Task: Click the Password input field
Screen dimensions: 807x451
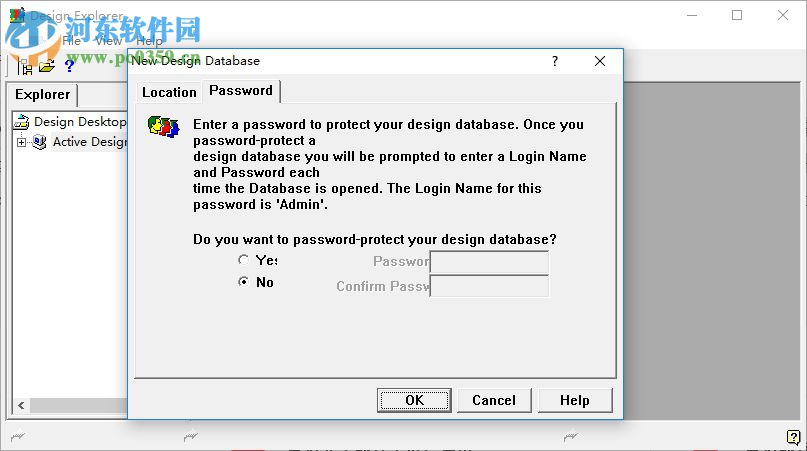Action: pos(489,262)
